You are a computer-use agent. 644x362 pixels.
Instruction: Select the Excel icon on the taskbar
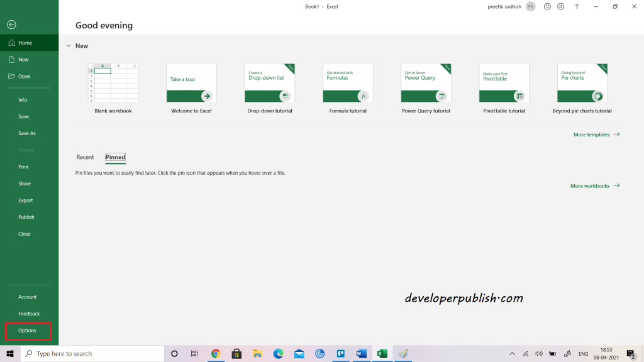[382, 353]
